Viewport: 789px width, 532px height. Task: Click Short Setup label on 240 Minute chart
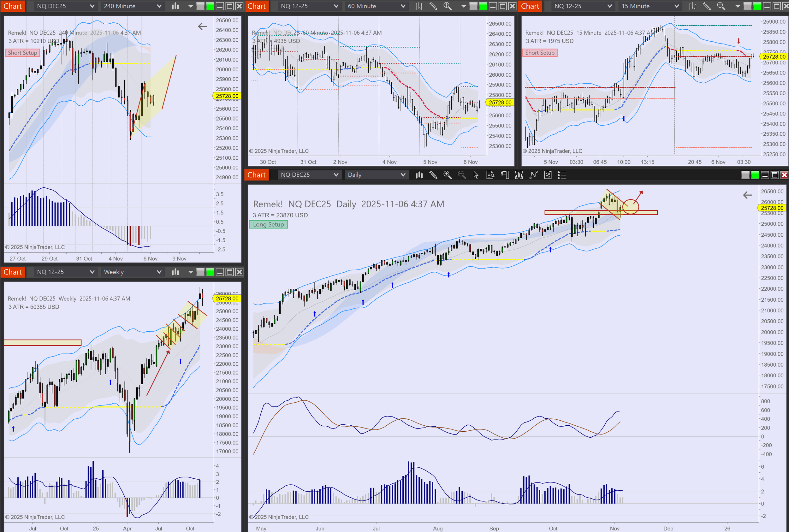(22, 53)
